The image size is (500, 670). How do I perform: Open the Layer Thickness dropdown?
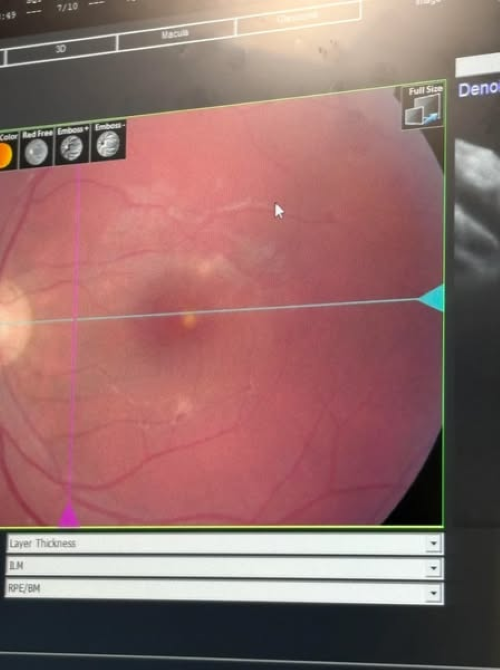[225, 544]
